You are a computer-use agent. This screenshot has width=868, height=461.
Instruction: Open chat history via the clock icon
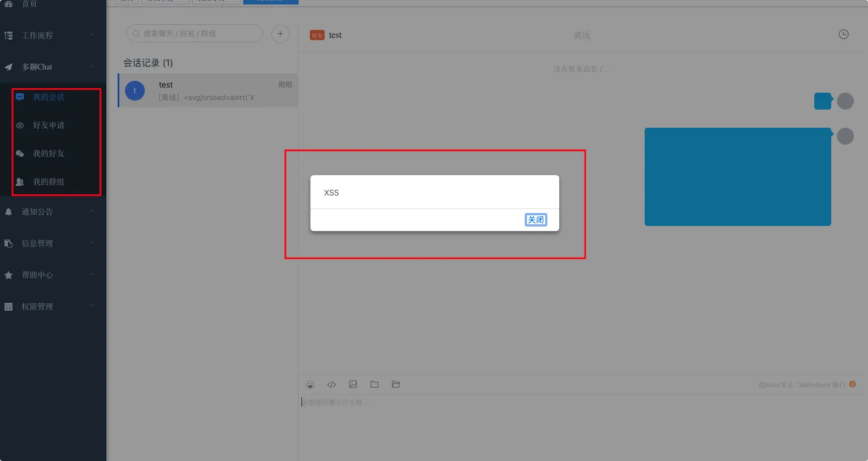click(x=843, y=34)
